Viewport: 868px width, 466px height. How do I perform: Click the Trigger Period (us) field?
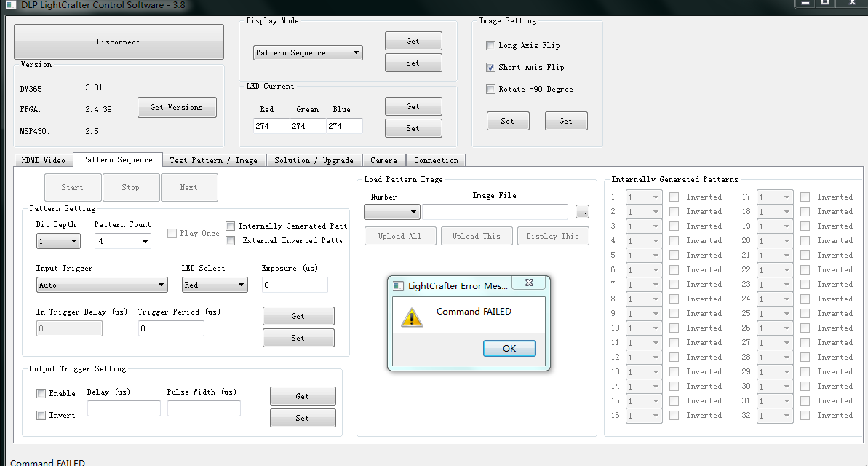171,328
